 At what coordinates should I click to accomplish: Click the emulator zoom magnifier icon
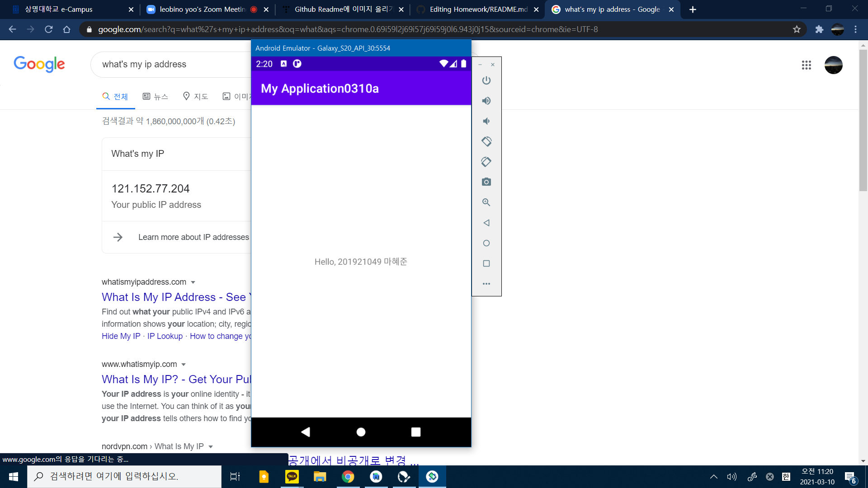tap(486, 202)
